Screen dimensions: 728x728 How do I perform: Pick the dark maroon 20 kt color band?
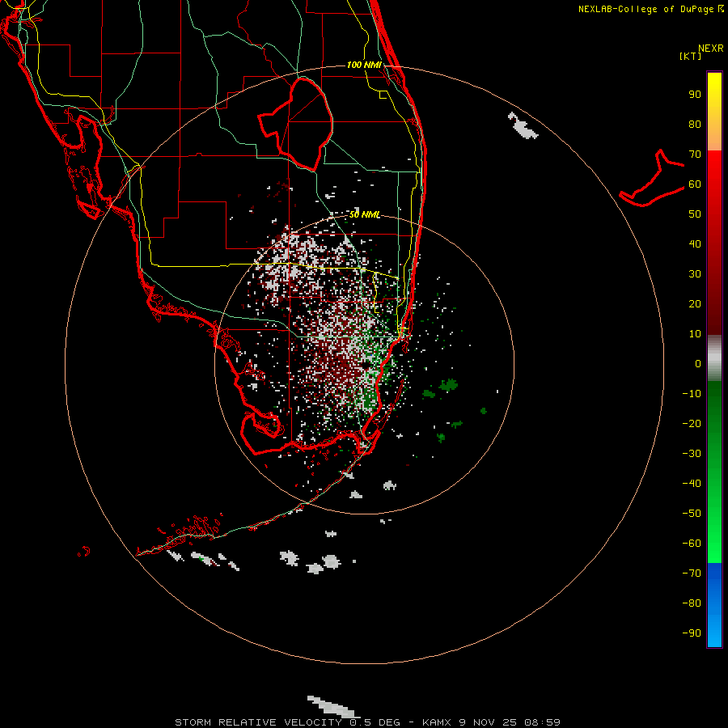pos(714,304)
